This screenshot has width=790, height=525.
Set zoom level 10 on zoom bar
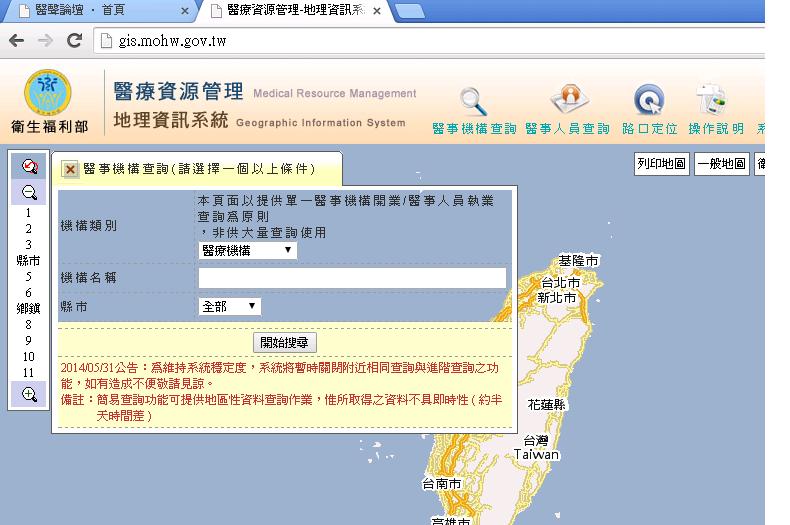coord(29,357)
